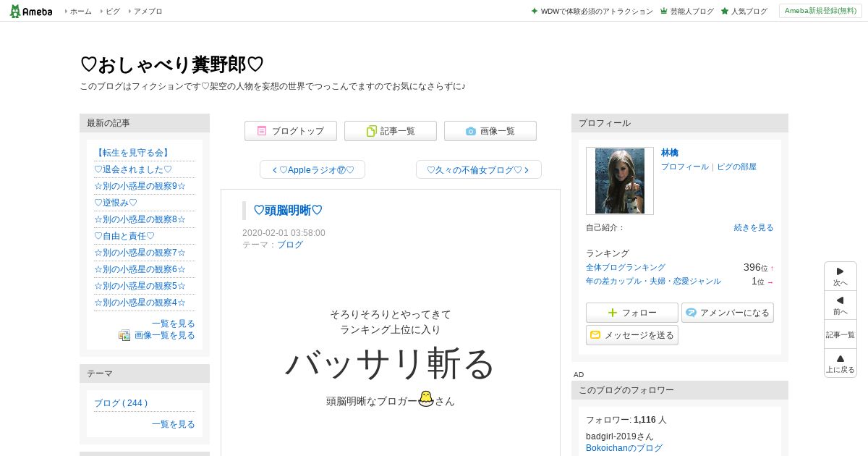Image resolution: width=868 pixels, height=456 pixels.
Task: Open 全体ブログランキング link
Action: pyautogui.click(x=626, y=267)
